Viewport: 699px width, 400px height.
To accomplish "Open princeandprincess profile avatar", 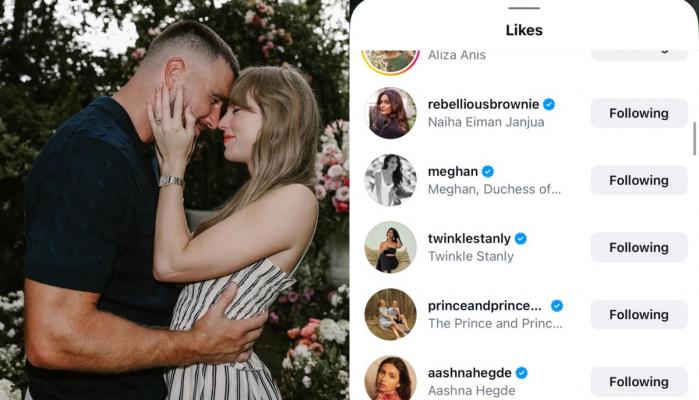I will (x=391, y=314).
